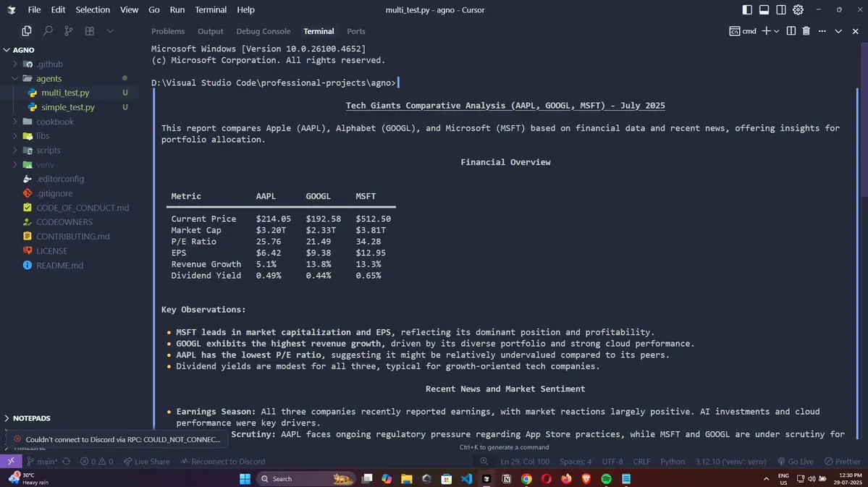868x487 pixels.
Task: Open the View menu
Action: pos(129,9)
